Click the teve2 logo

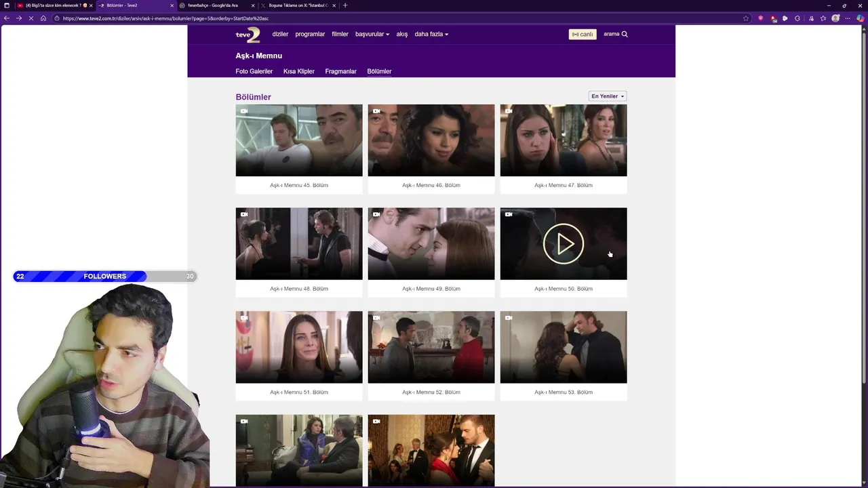(x=248, y=35)
